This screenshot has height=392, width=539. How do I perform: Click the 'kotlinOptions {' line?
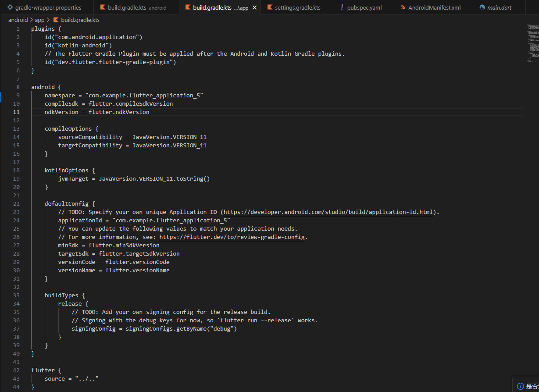pos(70,171)
